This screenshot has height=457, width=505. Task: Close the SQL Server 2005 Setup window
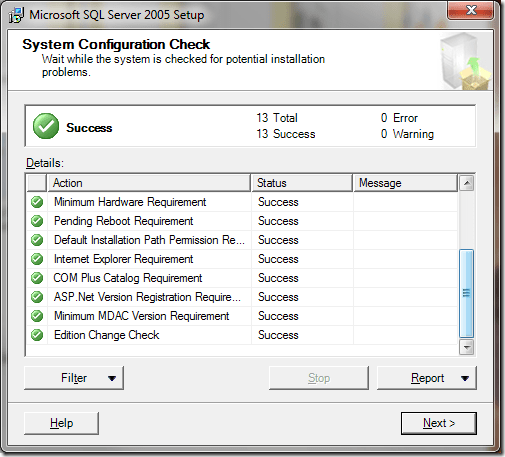point(470,10)
